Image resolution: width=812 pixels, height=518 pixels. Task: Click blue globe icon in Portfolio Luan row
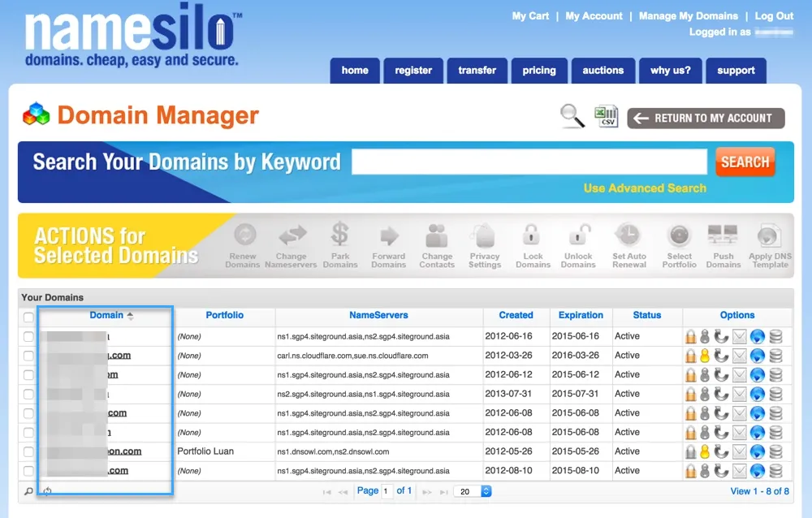coord(757,451)
